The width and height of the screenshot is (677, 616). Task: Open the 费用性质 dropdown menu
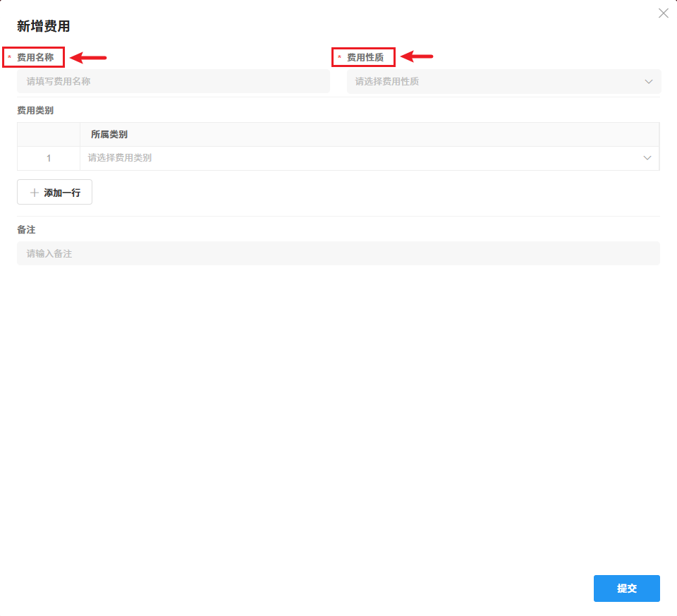(x=503, y=81)
